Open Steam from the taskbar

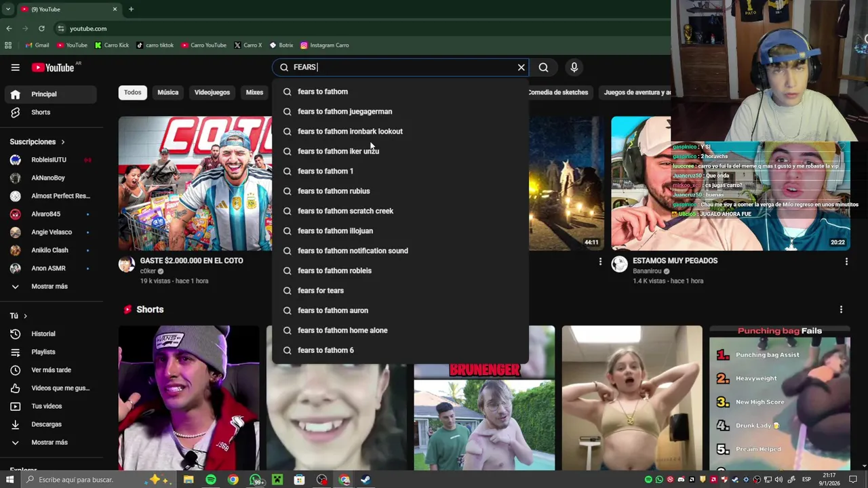pyautogui.click(x=366, y=480)
